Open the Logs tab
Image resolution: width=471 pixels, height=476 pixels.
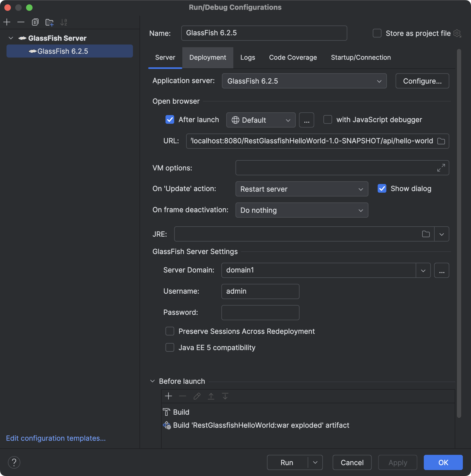pyautogui.click(x=247, y=57)
